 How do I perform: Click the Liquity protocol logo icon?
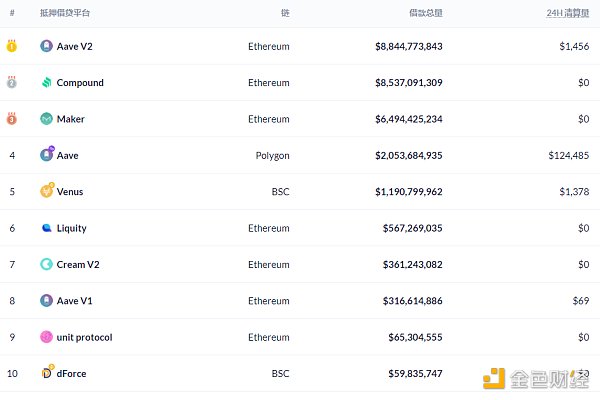click(x=46, y=228)
